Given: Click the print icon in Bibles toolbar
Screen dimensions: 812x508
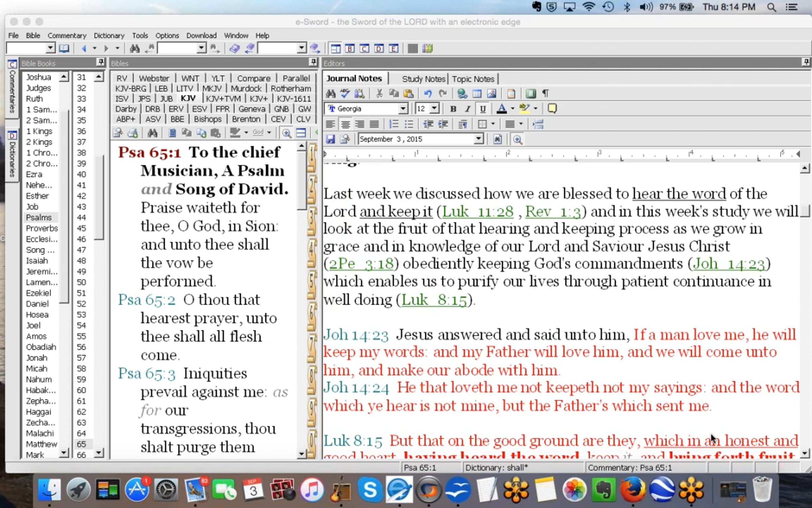Looking at the screenshot, I should click(x=133, y=133).
